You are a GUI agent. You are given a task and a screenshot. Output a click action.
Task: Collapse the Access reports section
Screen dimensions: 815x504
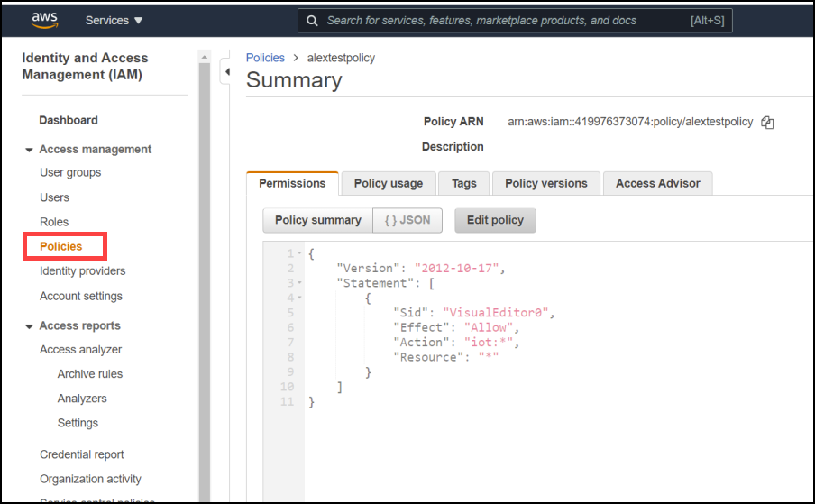point(29,326)
